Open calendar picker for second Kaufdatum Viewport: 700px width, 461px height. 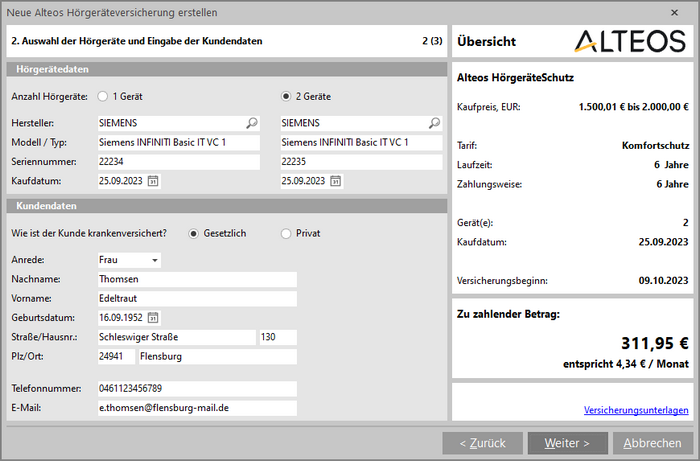(336, 181)
